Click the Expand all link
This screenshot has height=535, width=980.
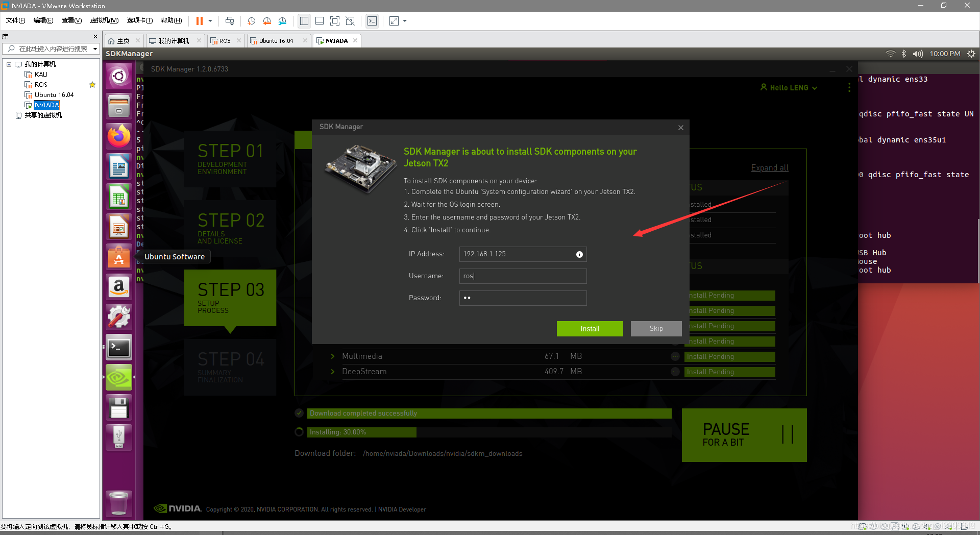(x=769, y=168)
